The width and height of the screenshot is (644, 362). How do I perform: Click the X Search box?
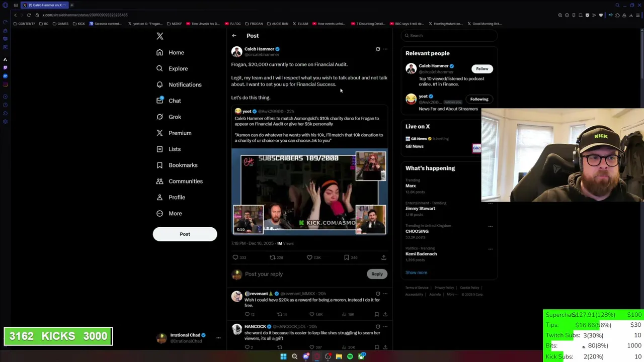[449, 36]
